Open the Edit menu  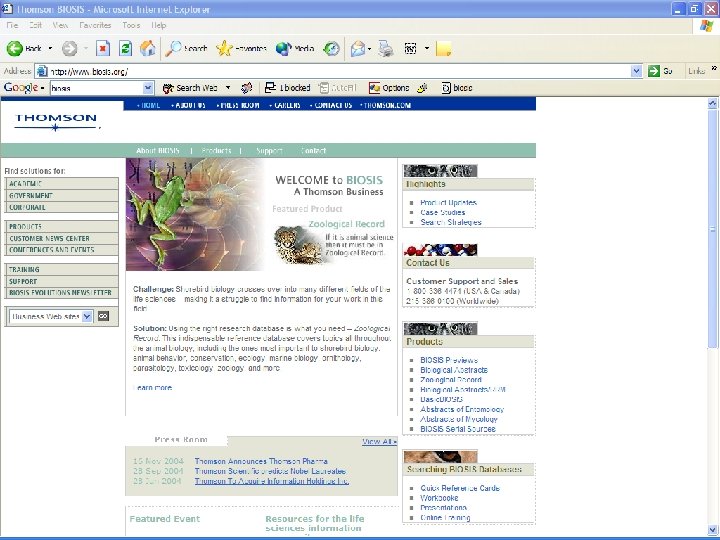click(35, 25)
